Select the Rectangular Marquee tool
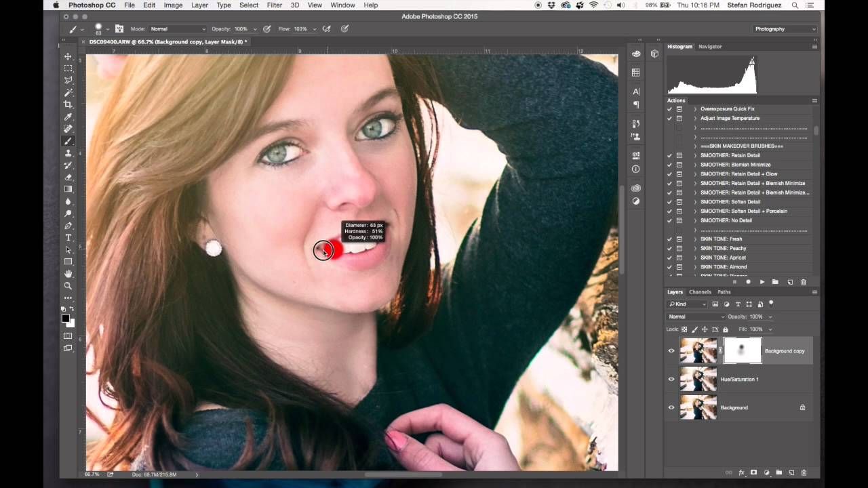 click(x=68, y=68)
